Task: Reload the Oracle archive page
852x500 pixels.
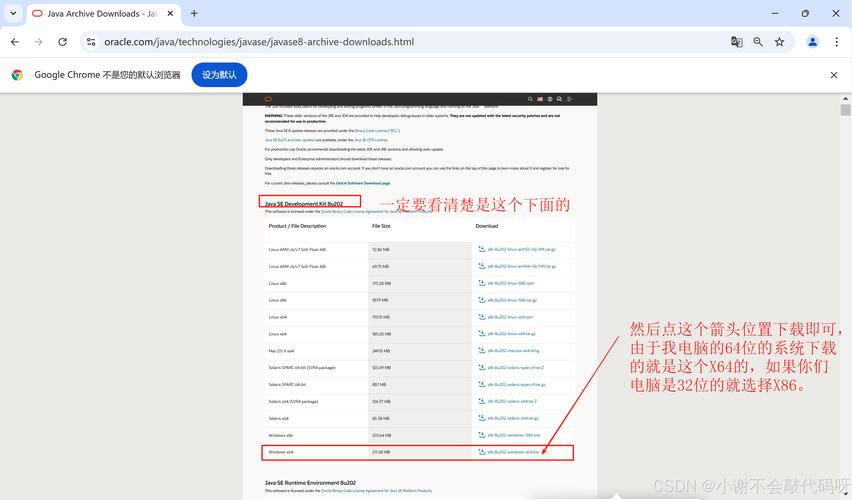Action: [x=62, y=42]
